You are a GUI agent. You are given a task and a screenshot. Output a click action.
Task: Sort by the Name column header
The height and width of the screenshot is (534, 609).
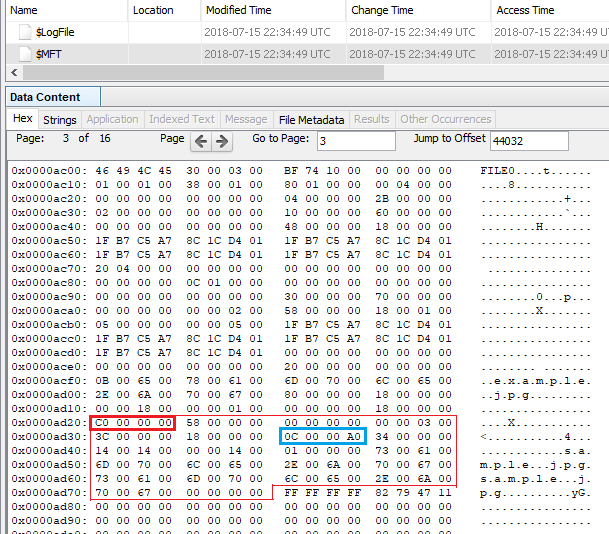(x=66, y=10)
